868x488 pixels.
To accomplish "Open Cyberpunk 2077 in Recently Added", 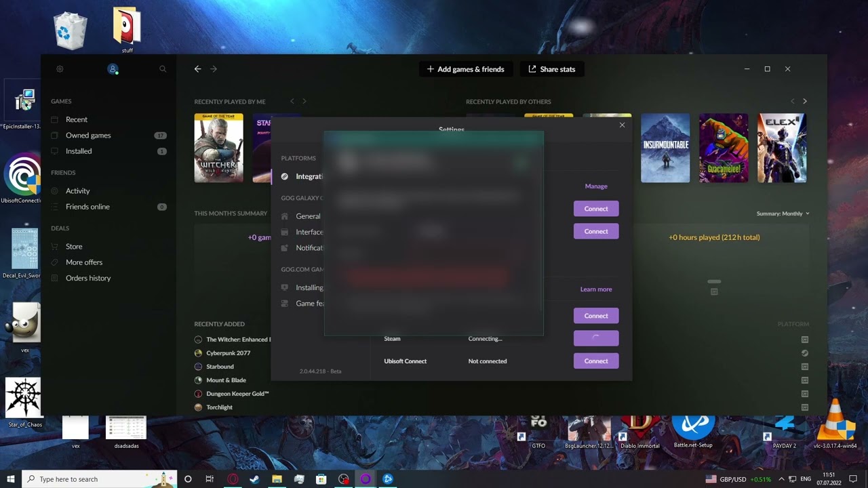I will click(x=229, y=353).
